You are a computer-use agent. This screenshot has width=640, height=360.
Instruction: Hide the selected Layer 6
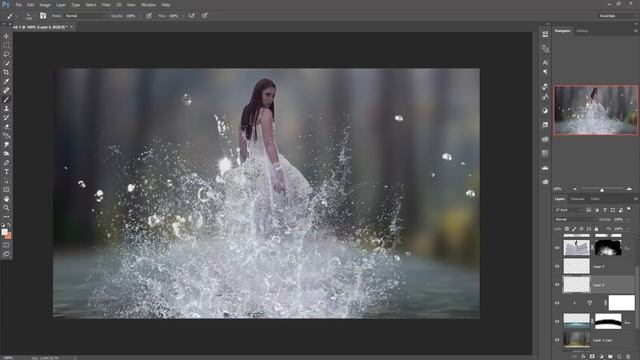[557, 285]
